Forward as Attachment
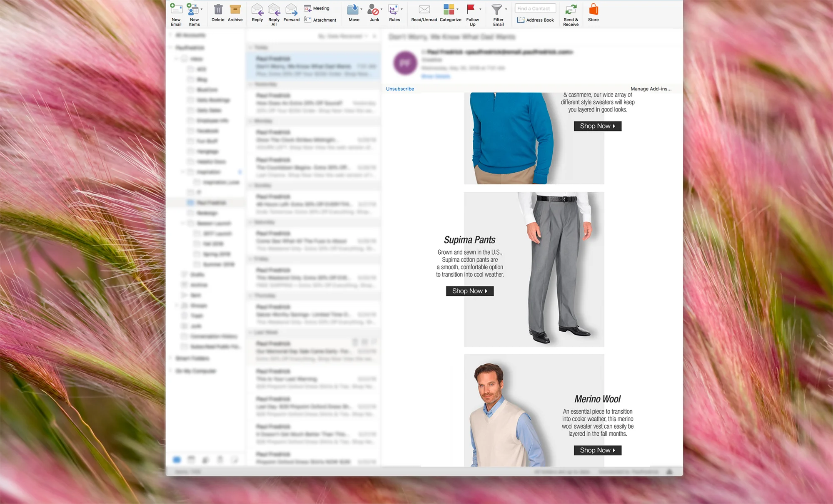Screen dimensions: 833x504 (x=320, y=20)
